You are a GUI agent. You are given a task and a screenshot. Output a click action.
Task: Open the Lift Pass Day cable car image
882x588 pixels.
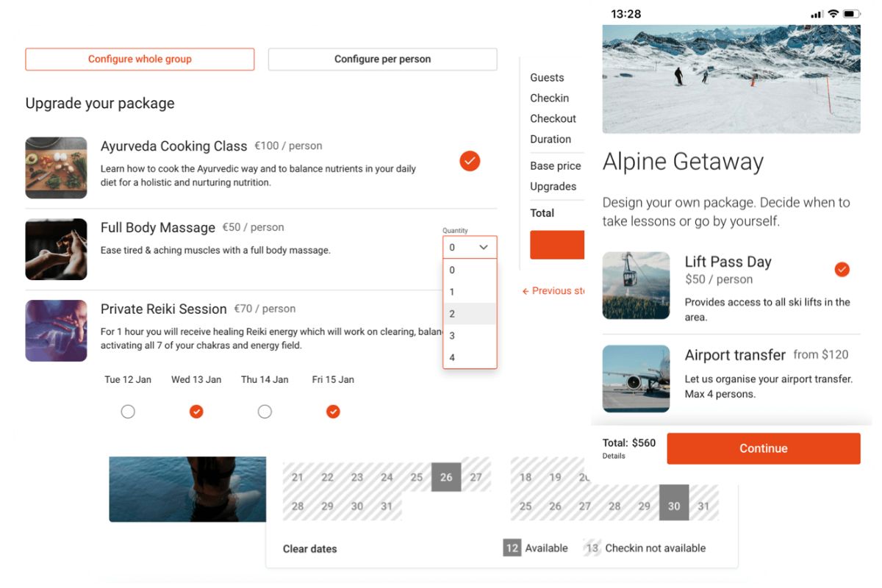tap(636, 285)
